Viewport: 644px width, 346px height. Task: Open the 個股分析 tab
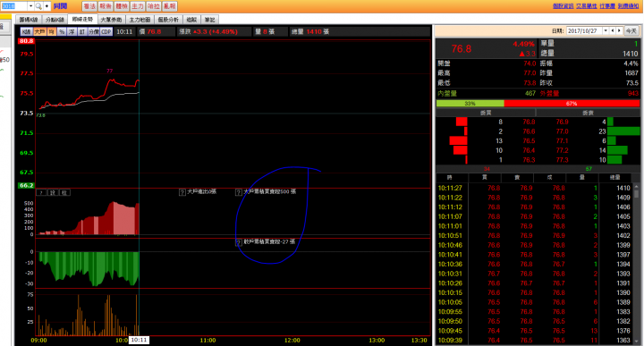coord(168,20)
